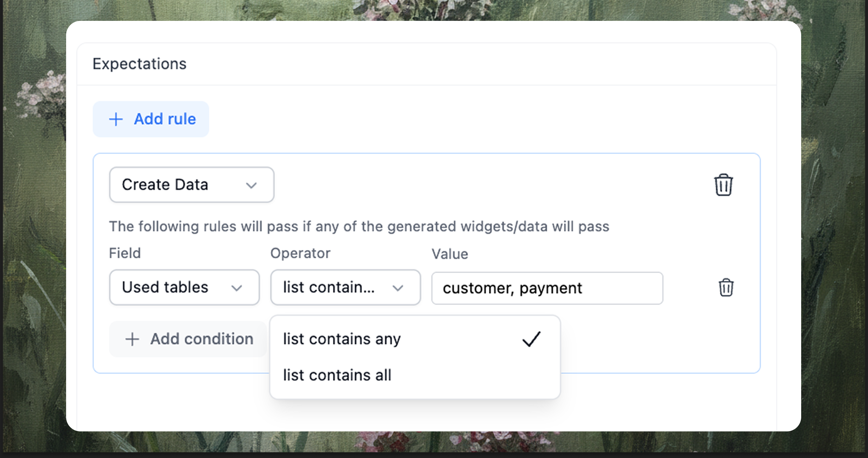This screenshot has width=868, height=458.
Task: Select the list contains any option
Action: 342,339
